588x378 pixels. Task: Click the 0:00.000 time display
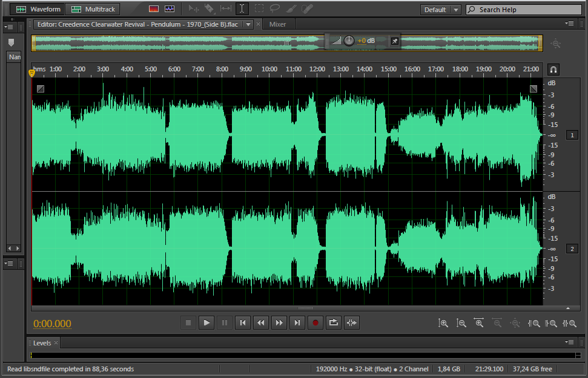click(52, 324)
